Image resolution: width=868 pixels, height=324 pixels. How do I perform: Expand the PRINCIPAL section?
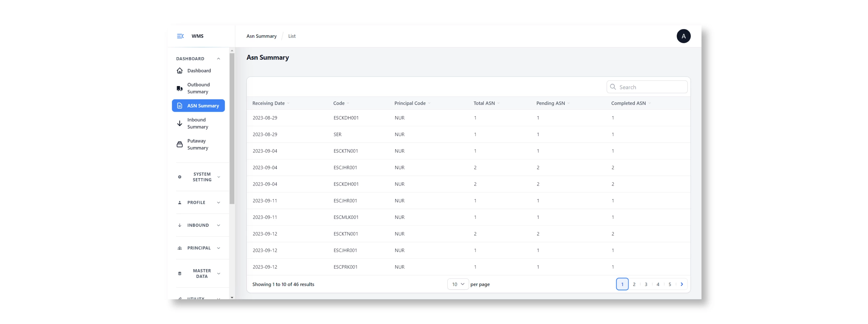point(199,248)
